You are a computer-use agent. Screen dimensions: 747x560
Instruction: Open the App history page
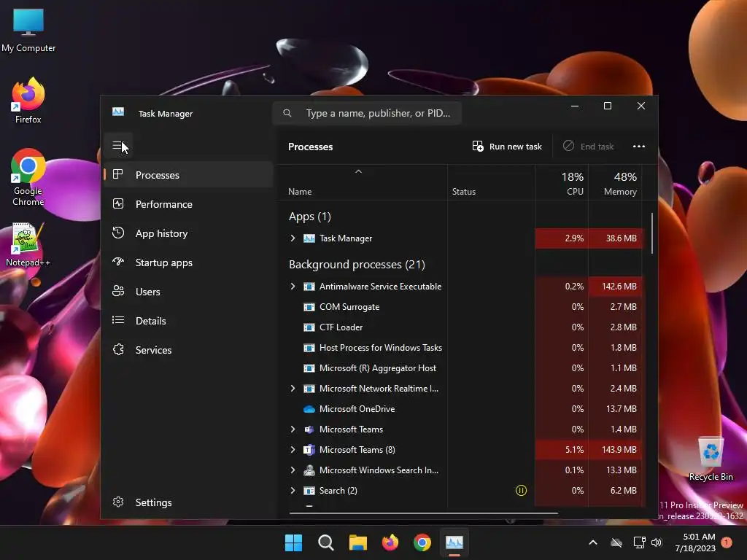click(x=188, y=233)
